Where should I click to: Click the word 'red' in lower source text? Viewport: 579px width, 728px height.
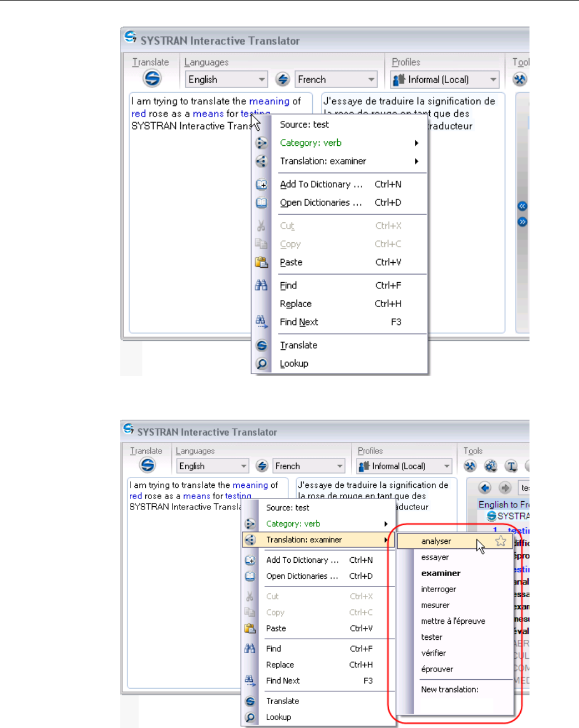pos(136,496)
